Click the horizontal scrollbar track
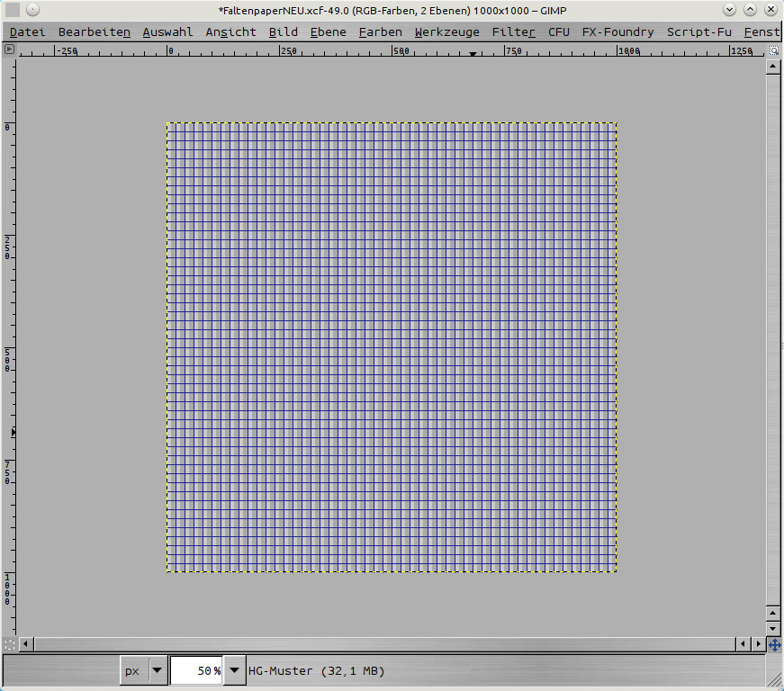 point(378,644)
